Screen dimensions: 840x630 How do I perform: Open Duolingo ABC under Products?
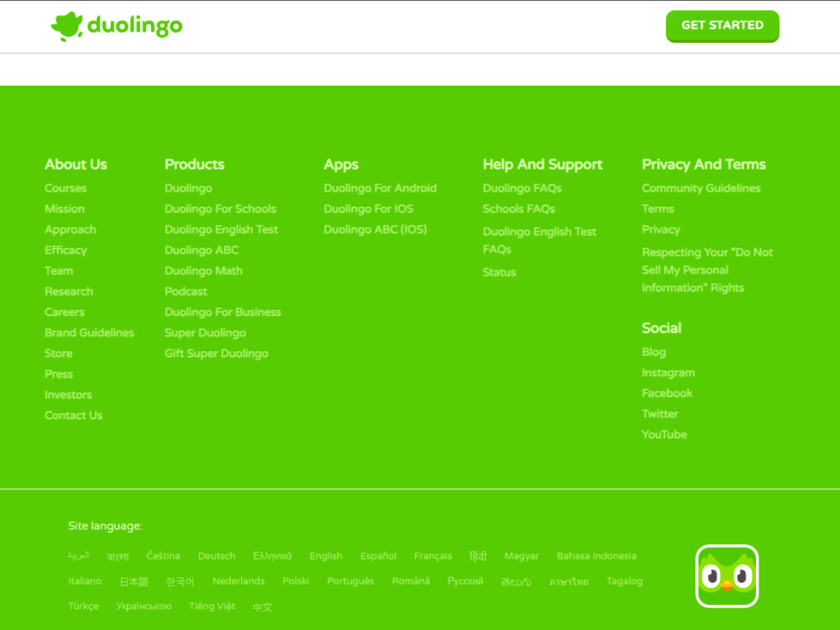[202, 250]
